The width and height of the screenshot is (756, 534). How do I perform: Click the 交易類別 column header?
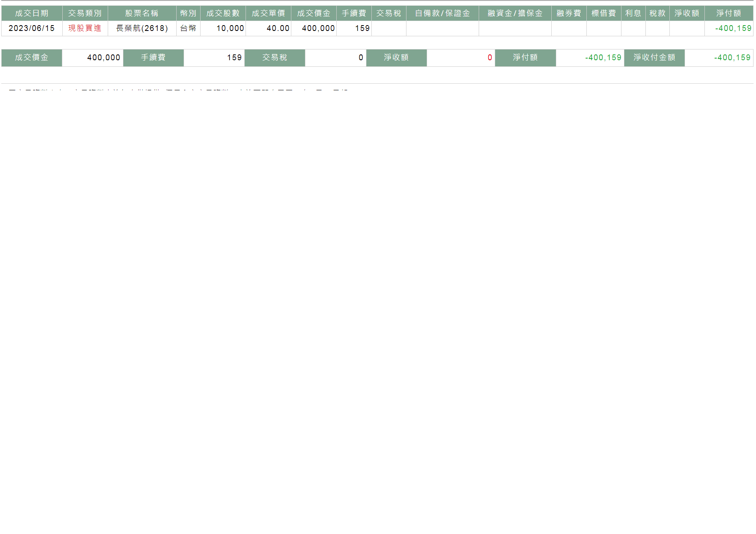coord(85,13)
